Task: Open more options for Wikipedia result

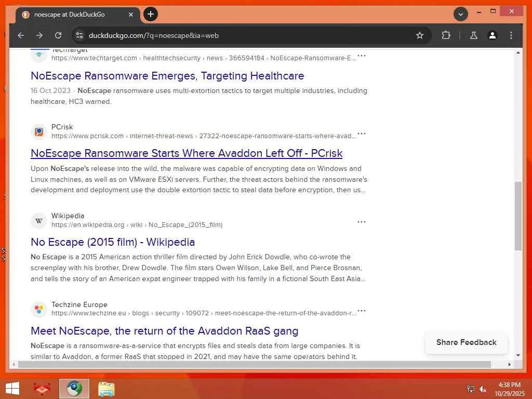Action: pos(362,222)
